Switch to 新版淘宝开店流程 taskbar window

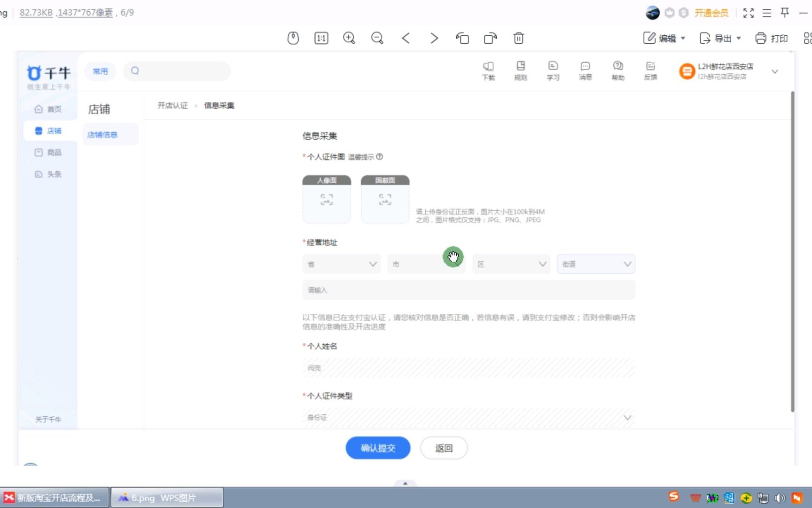55,498
